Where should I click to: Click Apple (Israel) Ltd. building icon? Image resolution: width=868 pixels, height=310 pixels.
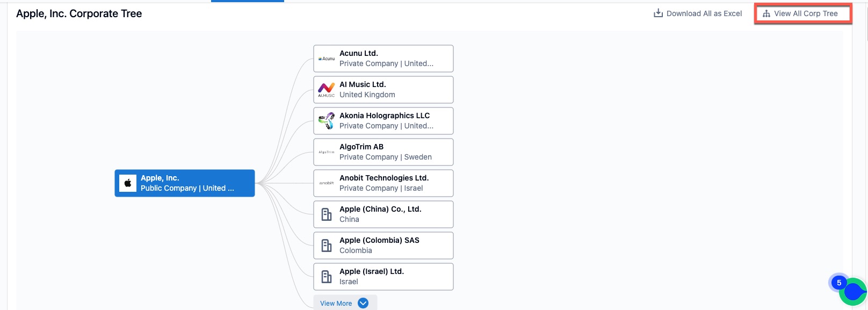point(326,277)
